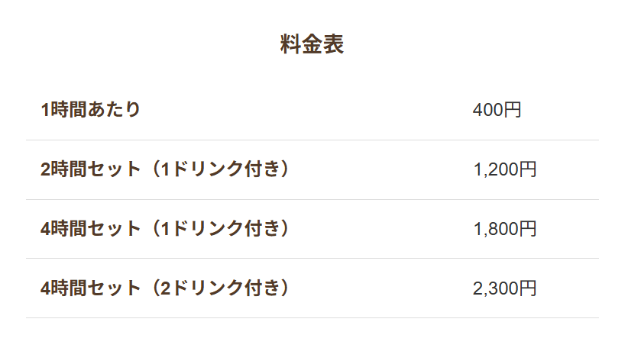
Task: Click the divider line under the 1,200円 row
Action: (312, 199)
